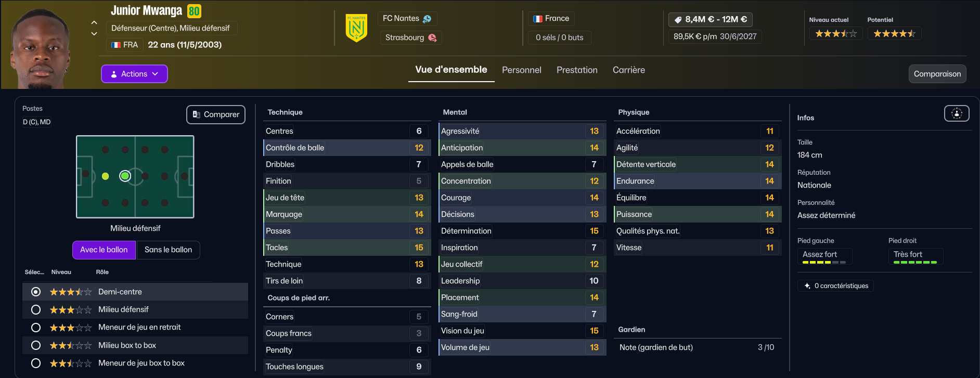
Task: Go to next player with down chevron
Action: tap(94, 34)
